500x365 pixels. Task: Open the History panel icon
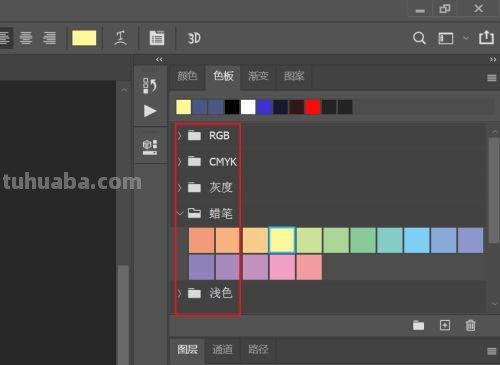(x=150, y=86)
